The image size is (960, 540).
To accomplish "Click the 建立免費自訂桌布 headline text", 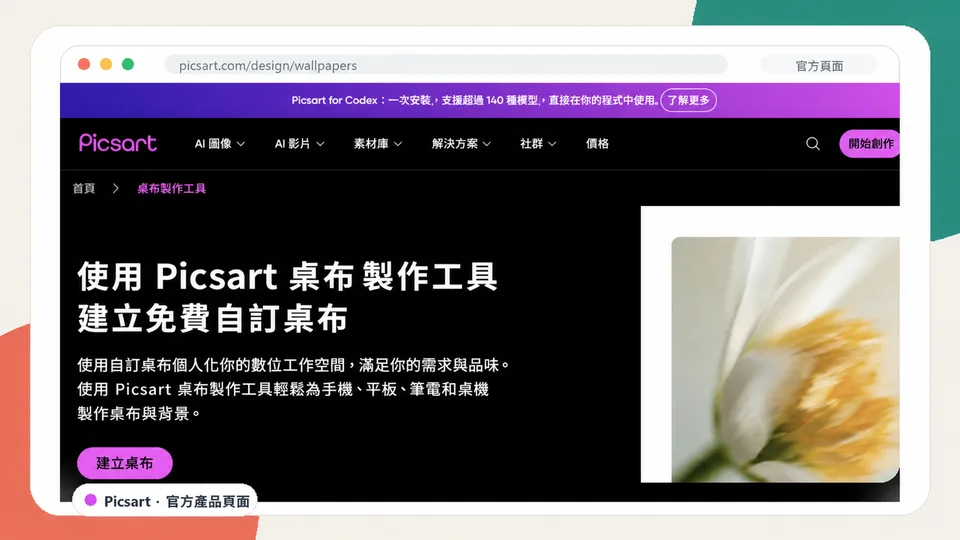I will coord(213,319).
